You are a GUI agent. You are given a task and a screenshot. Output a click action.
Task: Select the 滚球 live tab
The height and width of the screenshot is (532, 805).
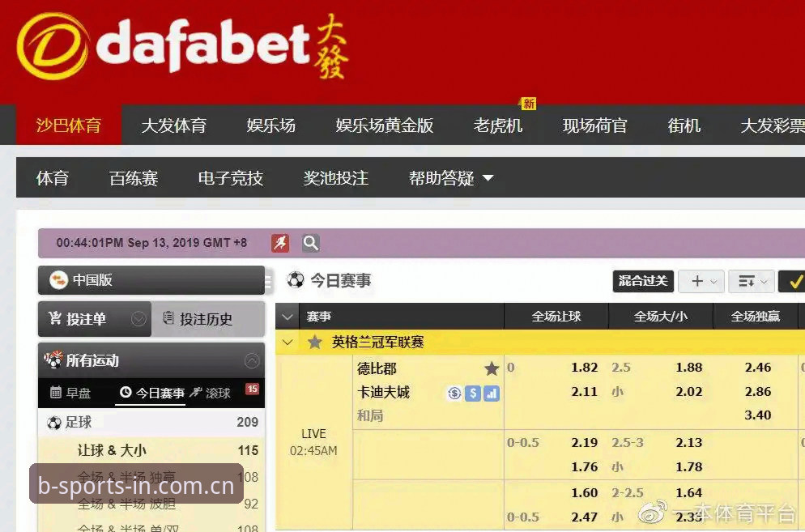tap(210, 393)
